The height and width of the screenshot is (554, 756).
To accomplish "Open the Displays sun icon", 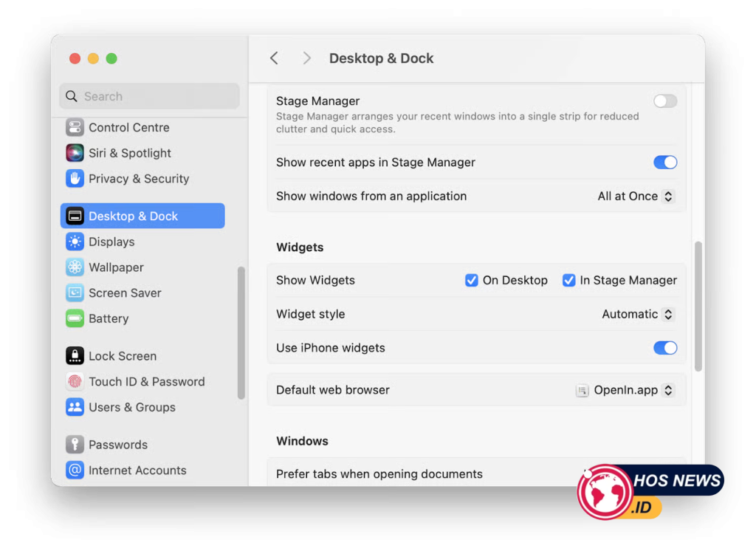I will pos(75,242).
